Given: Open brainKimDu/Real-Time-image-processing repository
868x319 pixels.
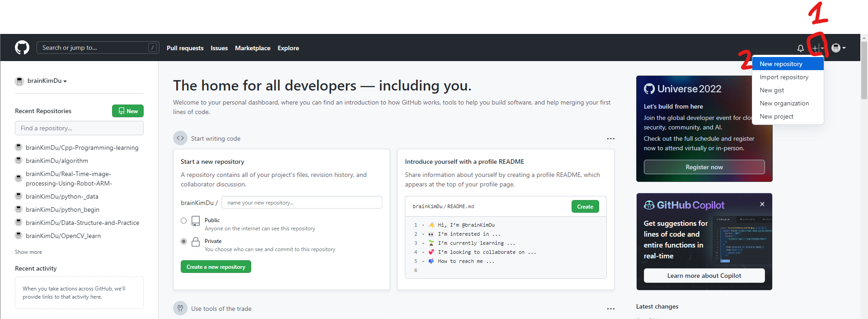Looking at the screenshot, I should (x=69, y=178).
